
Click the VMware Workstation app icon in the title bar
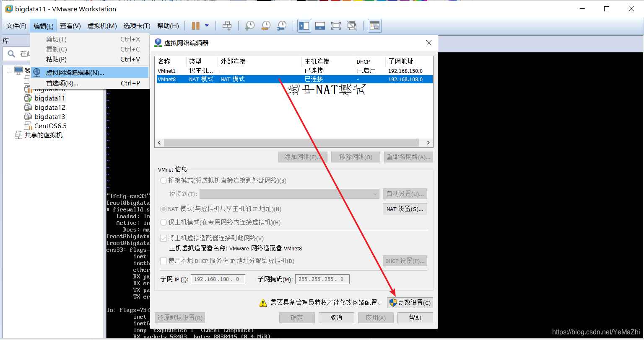[9, 9]
